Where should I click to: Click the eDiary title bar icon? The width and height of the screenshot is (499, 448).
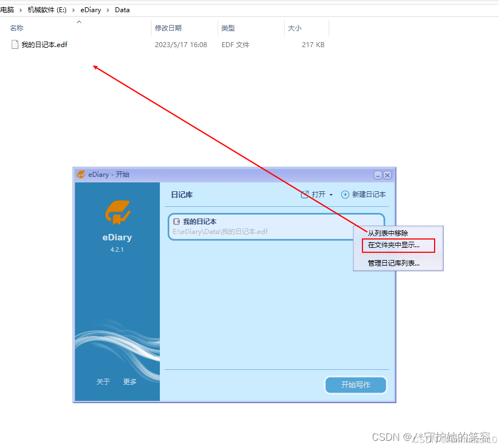[81, 175]
